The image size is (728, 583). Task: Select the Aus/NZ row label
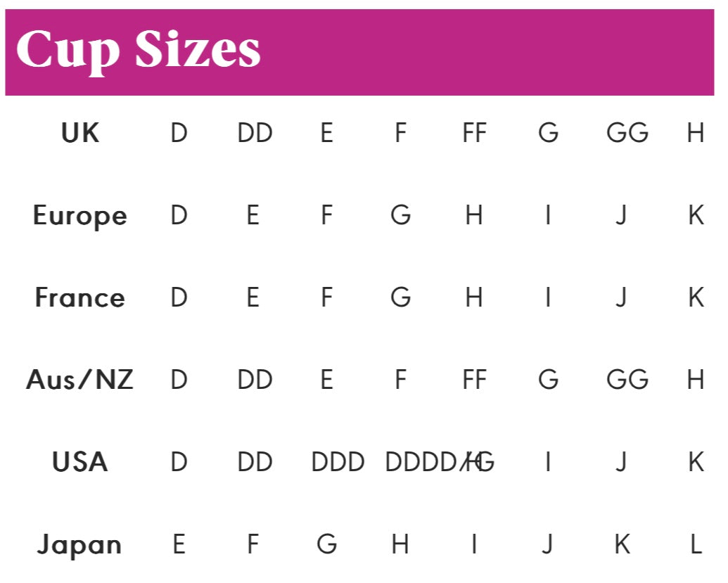79,380
